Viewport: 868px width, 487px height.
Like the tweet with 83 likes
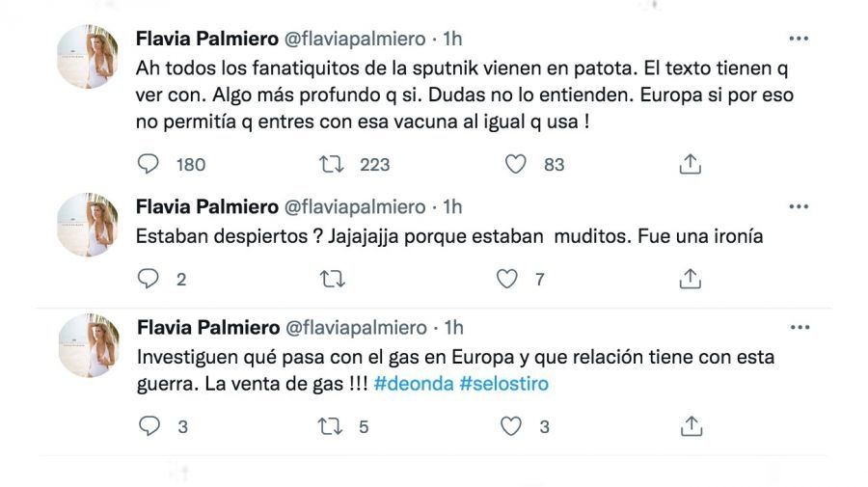click(x=516, y=164)
